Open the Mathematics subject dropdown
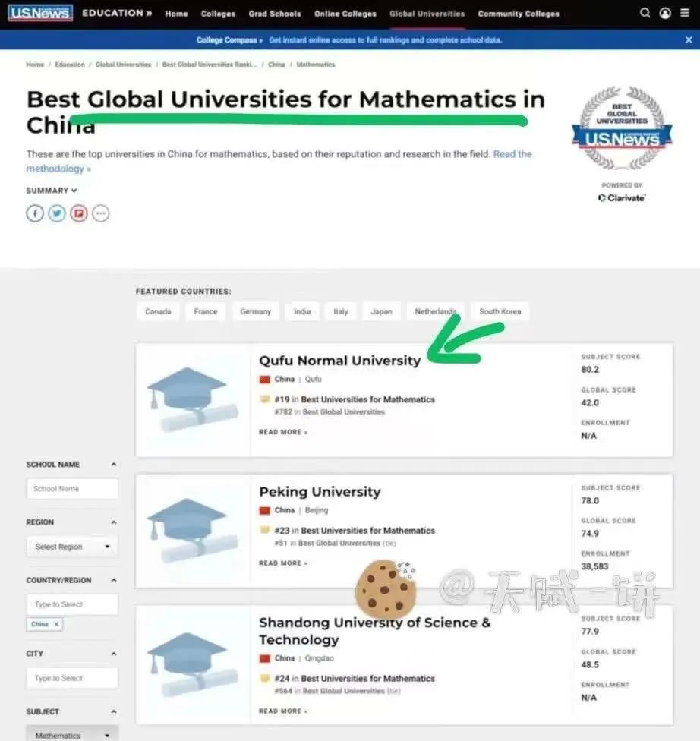Screen dimensions: 700x741 pos(72,735)
